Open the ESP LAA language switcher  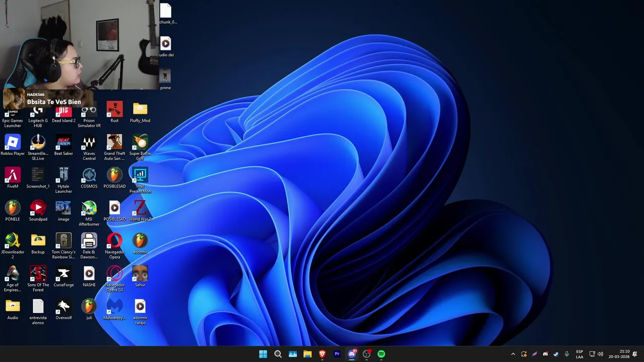point(580,354)
